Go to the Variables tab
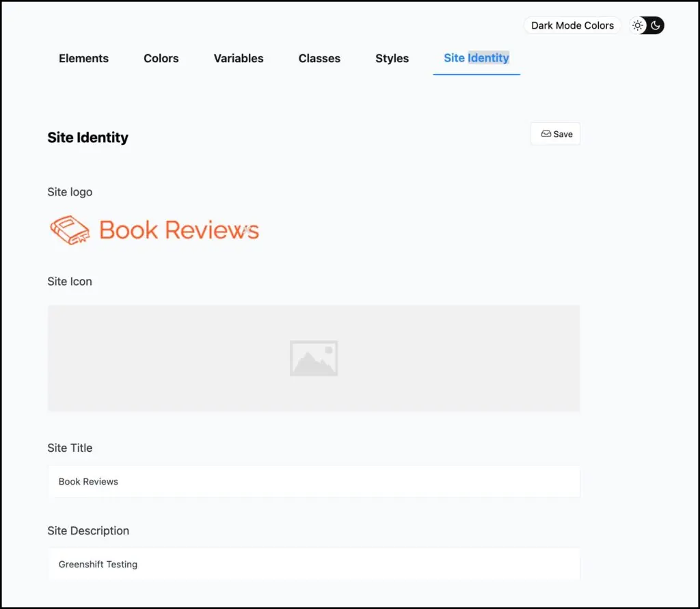Image resolution: width=700 pixels, height=609 pixels. (x=239, y=59)
